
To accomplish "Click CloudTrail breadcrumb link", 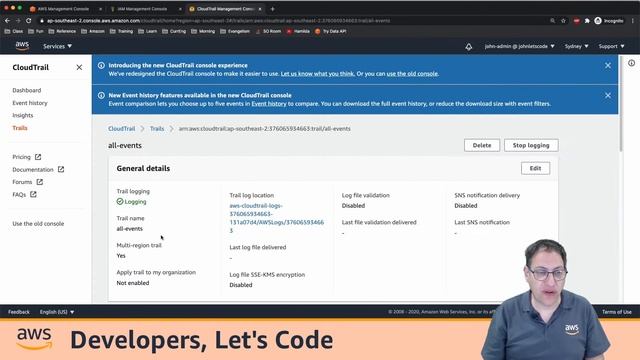I will coord(121,129).
